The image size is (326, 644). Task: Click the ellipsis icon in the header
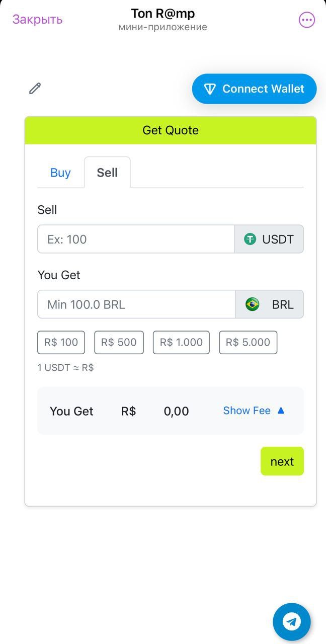[x=306, y=19]
